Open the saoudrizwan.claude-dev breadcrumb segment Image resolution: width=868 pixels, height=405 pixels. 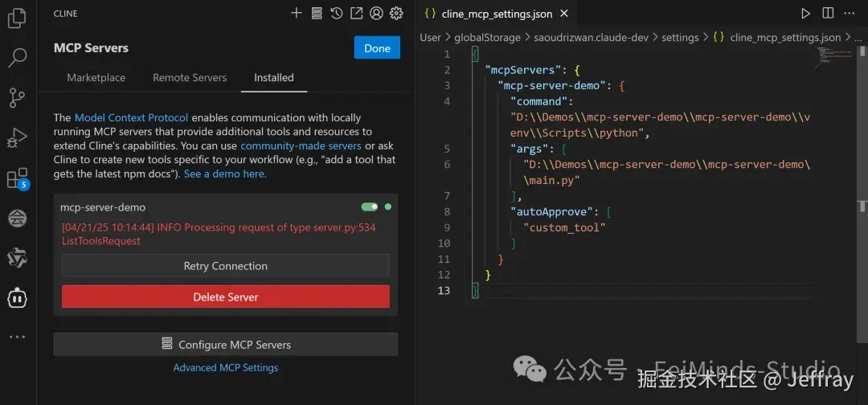coord(592,38)
